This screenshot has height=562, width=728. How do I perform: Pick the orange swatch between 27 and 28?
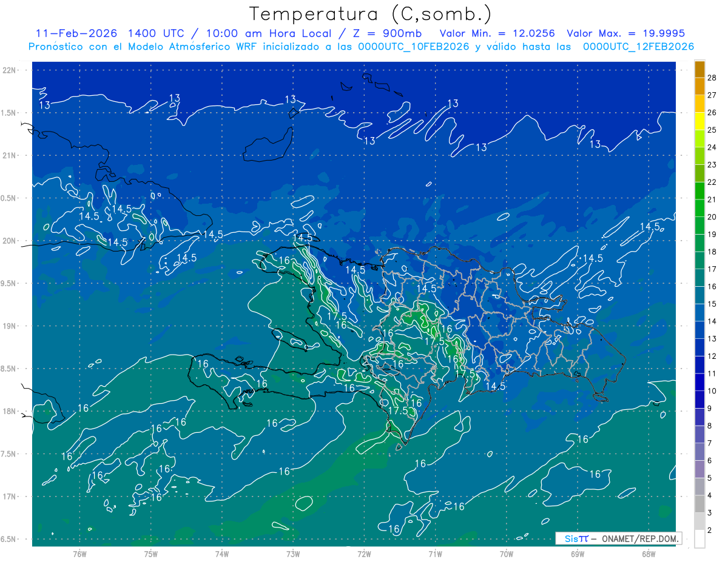point(699,87)
